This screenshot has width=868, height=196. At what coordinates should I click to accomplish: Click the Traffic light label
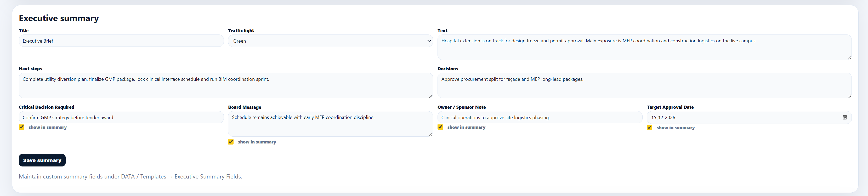click(x=241, y=30)
